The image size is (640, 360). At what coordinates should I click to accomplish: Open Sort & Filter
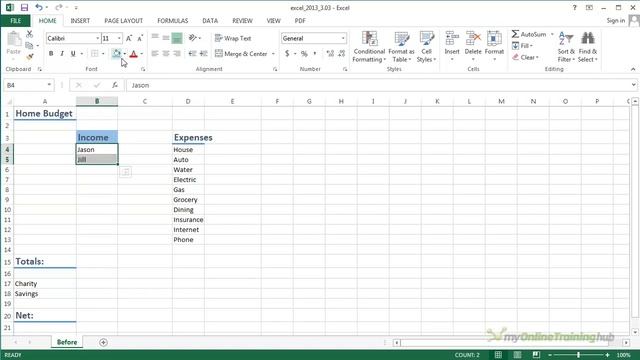click(566, 47)
